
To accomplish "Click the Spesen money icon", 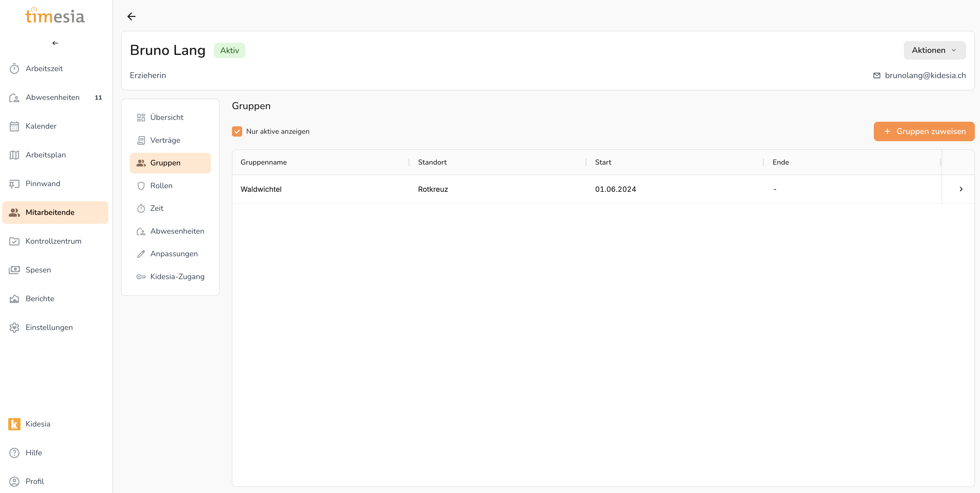I will pos(14,270).
